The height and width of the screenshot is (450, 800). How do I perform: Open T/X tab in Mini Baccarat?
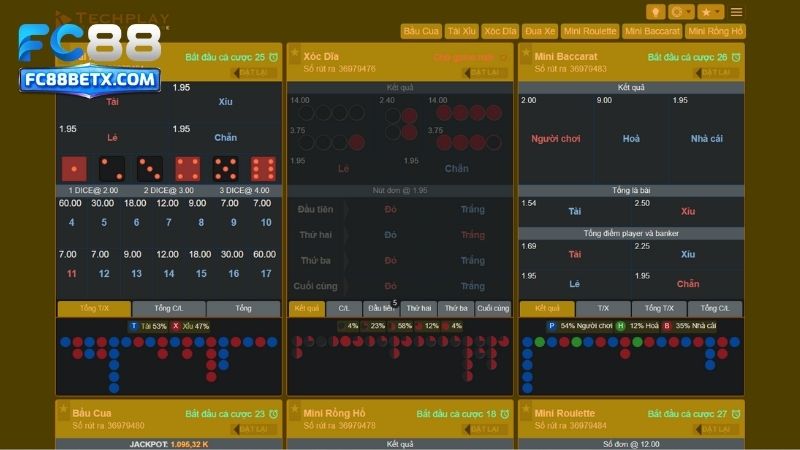603,308
